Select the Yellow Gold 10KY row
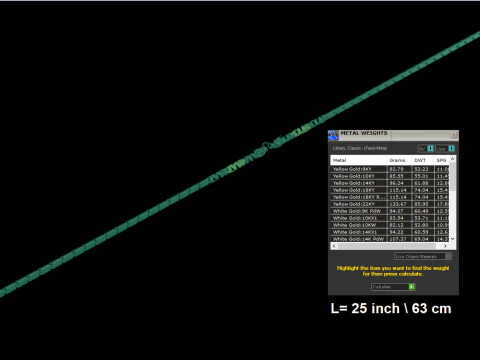Image resolution: width=480 pixels, height=360 pixels. 390,176
